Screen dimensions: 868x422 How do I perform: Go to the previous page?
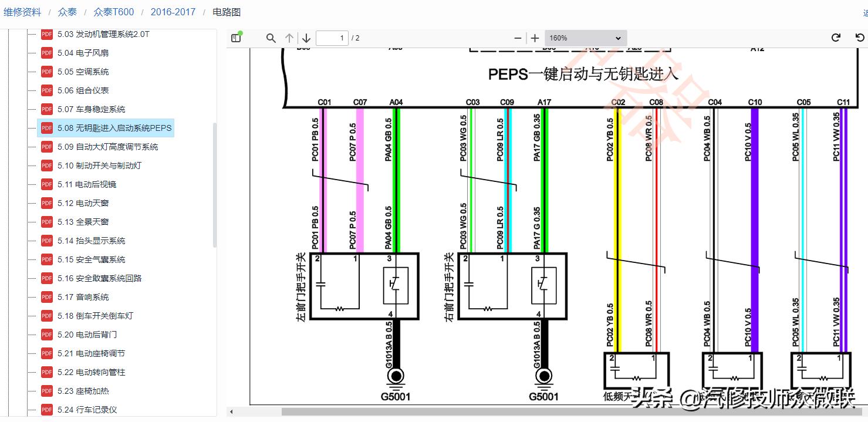288,38
